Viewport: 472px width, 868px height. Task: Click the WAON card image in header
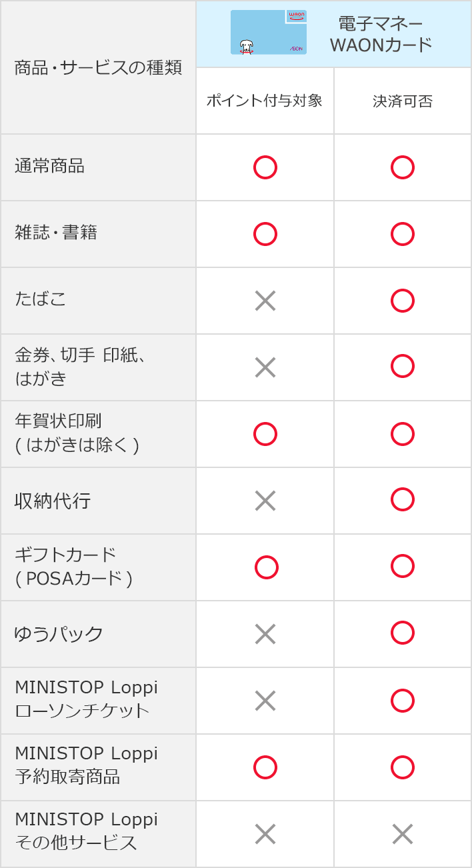coord(269,32)
